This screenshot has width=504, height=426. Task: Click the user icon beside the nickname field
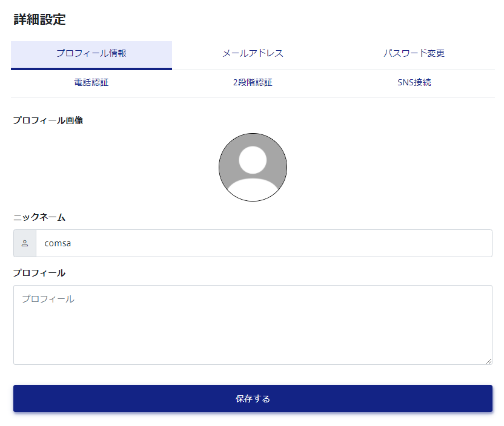(x=25, y=243)
